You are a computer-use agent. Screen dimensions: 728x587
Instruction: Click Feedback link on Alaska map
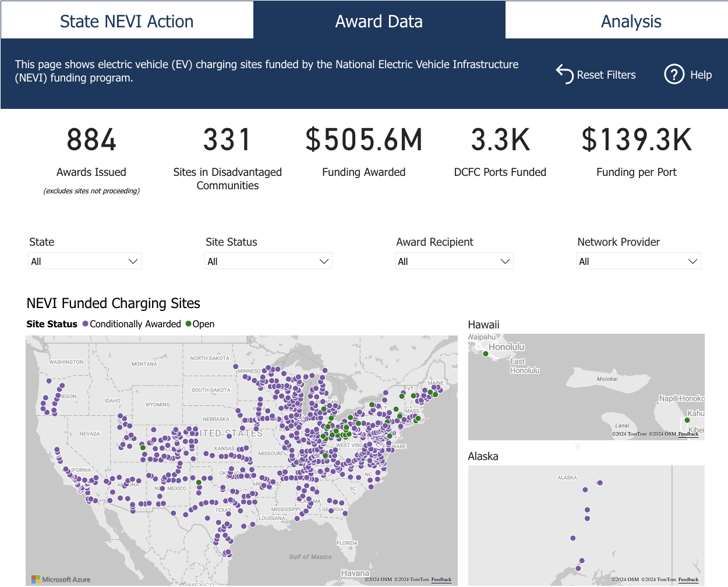click(x=688, y=579)
